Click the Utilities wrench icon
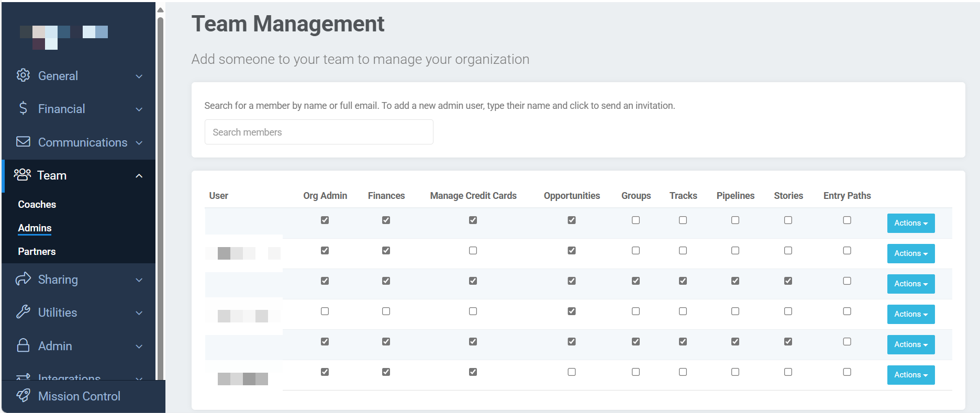 click(23, 312)
